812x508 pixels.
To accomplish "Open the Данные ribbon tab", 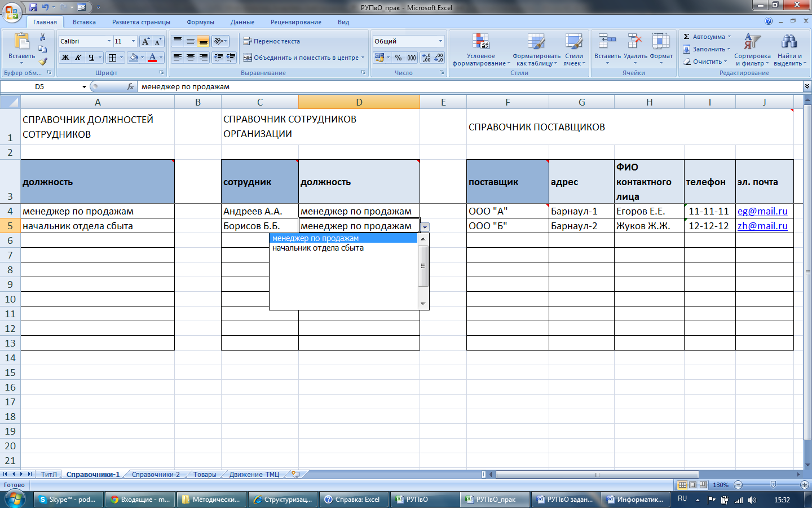I will click(x=242, y=22).
